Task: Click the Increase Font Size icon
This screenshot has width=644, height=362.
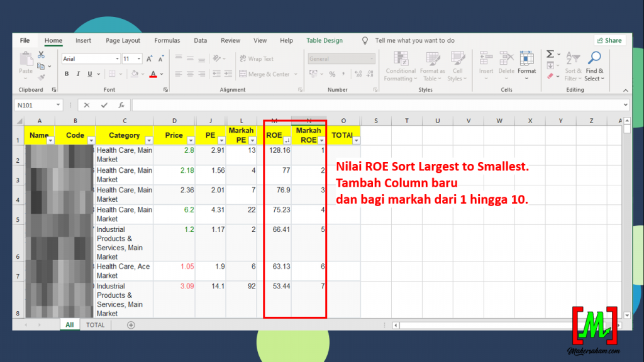Action: [150, 58]
